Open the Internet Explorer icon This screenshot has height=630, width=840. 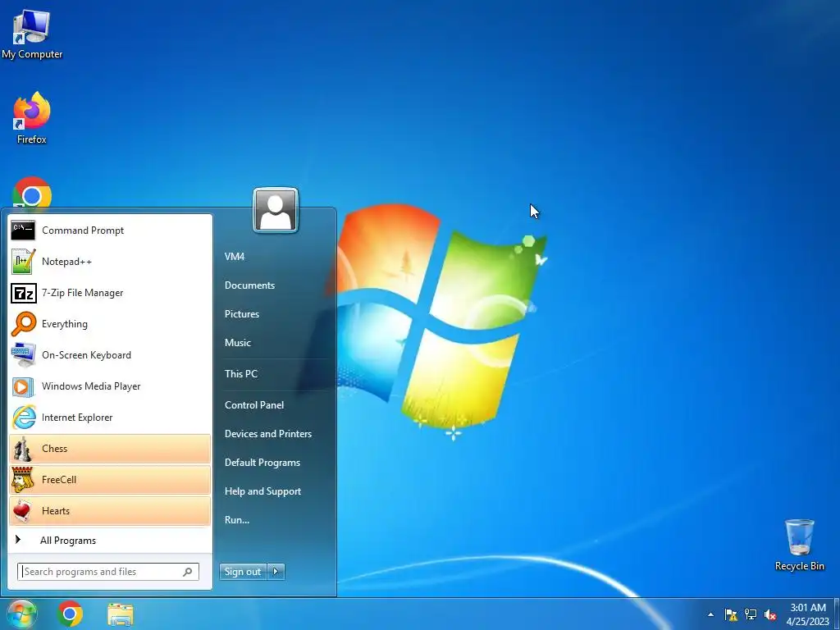coord(23,418)
